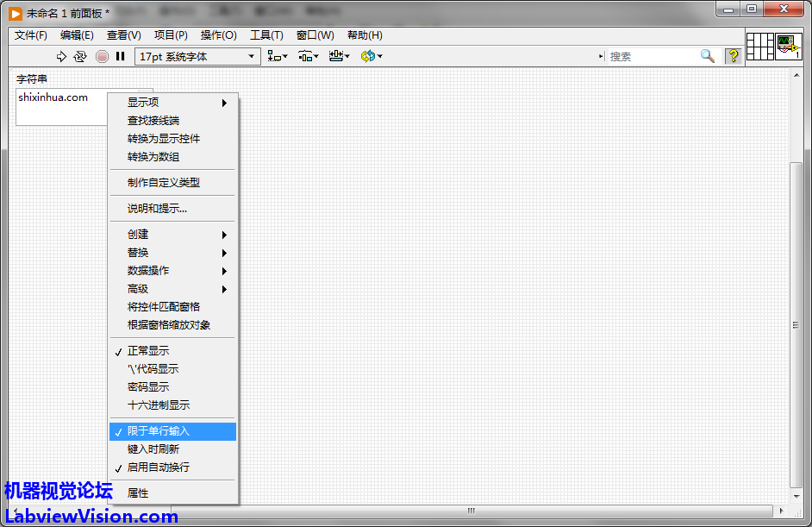This screenshot has width=812, height=527.
Task: Choose 属性 from context menu
Action: tap(138, 493)
